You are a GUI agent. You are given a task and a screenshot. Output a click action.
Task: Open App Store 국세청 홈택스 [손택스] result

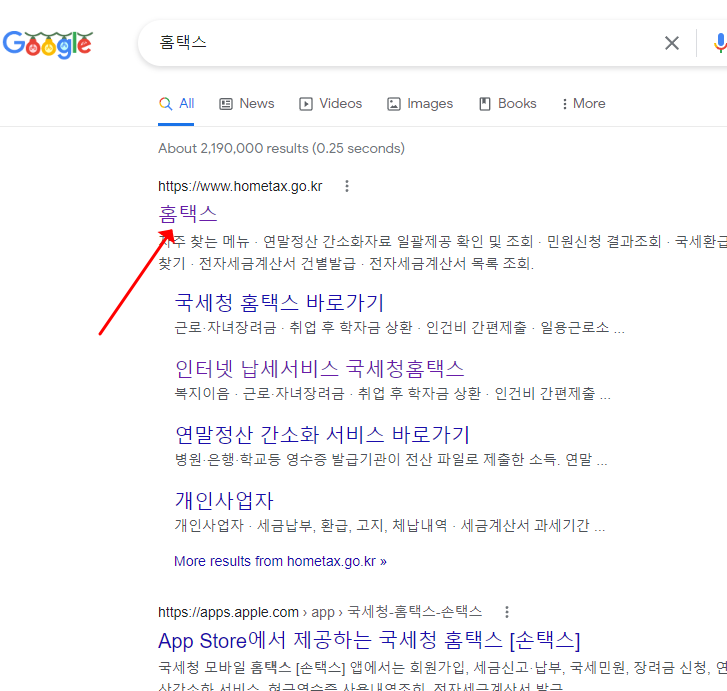click(369, 640)
